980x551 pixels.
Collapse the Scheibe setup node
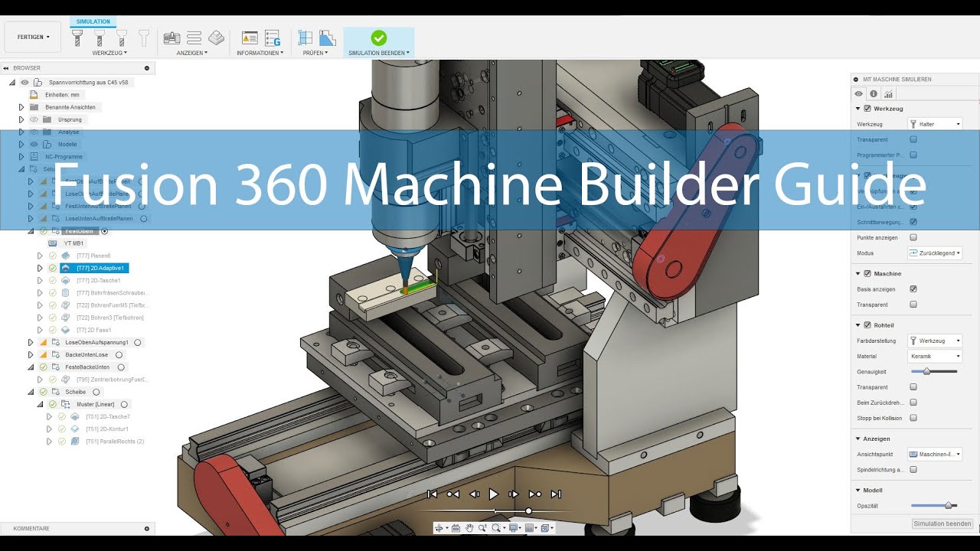click(31, 392)
